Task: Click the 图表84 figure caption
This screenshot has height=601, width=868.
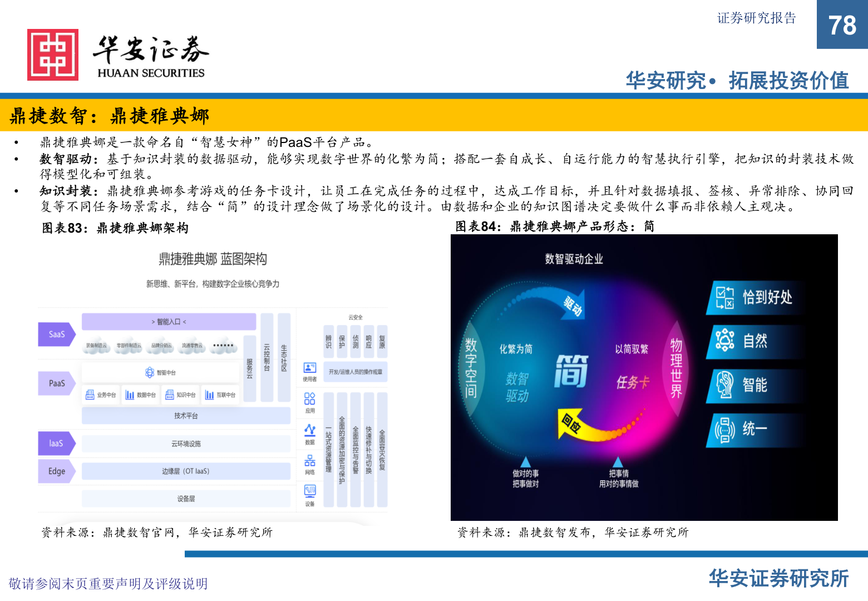Action: pos(555,226)
